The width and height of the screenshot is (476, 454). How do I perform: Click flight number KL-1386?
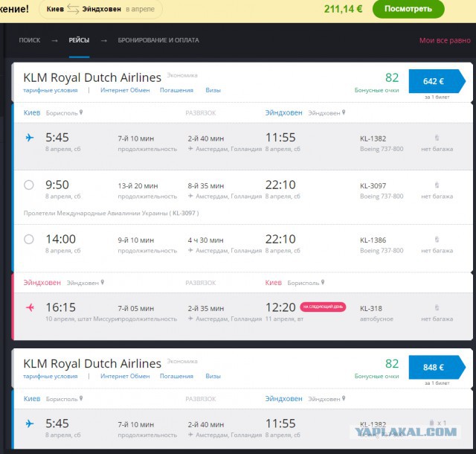(373, 240)
